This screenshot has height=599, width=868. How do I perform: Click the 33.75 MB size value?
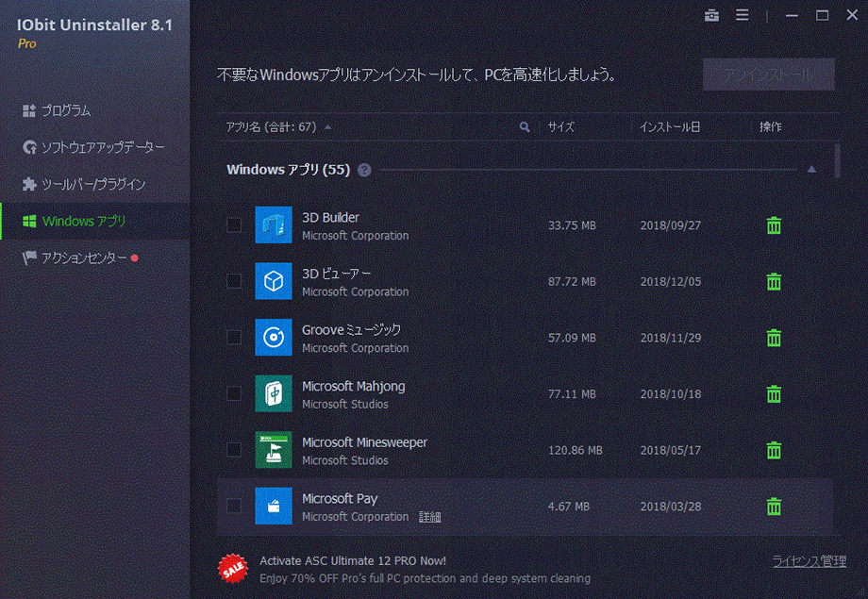[x=572, y=225]
